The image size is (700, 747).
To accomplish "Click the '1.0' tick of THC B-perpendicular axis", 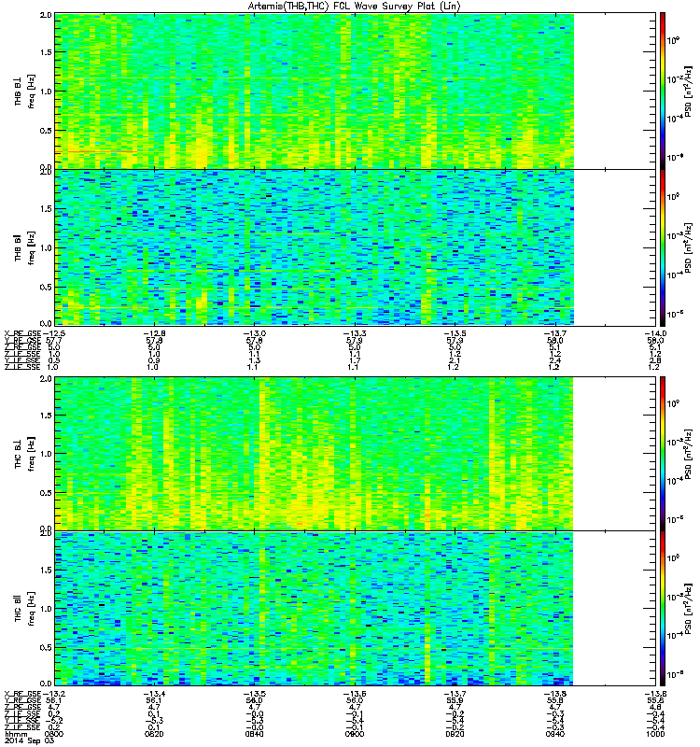I will coord(46,454).
